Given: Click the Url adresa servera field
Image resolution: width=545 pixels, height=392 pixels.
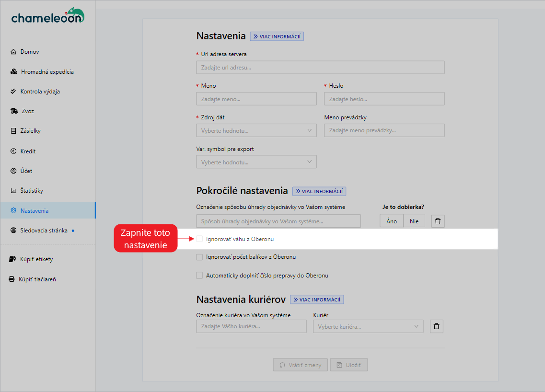Looking at the screenshot, I should pyautogui.click(x=320, y=68).
